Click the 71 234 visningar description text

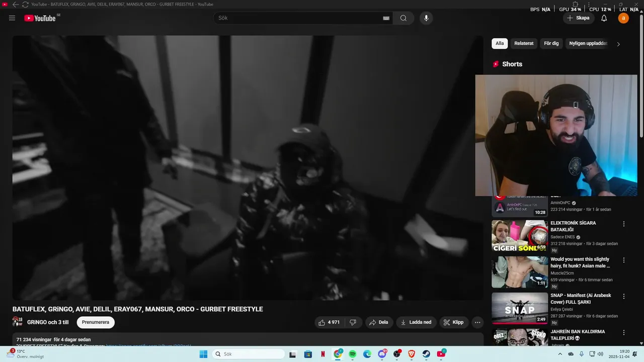coord(53,339)
